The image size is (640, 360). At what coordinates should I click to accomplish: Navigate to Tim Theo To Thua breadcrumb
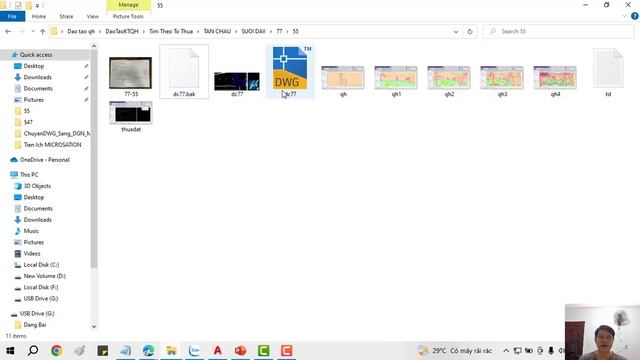point(171,31)
